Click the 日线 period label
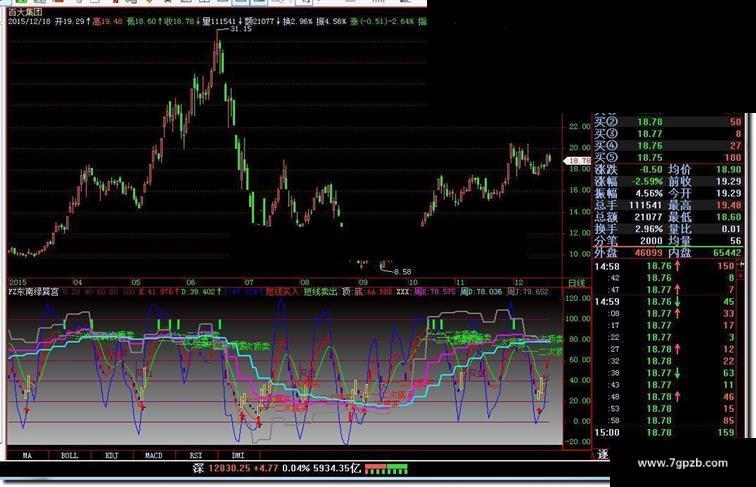 pos(577,283)
